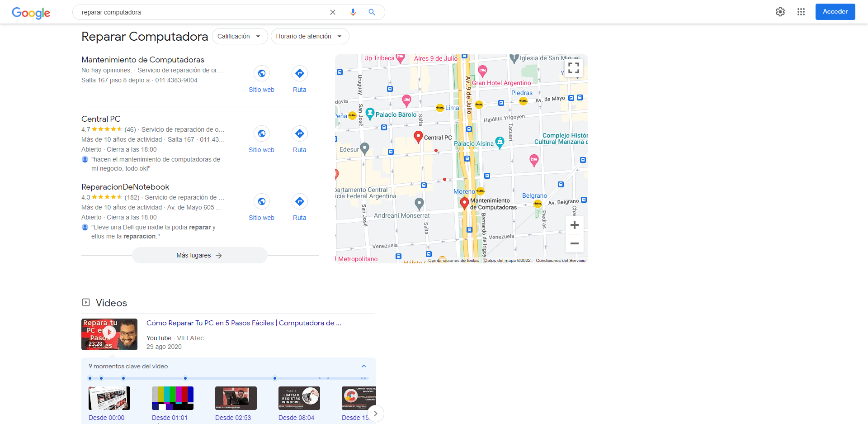
Task: Zoom out on the map
Action: click(574, 243)
